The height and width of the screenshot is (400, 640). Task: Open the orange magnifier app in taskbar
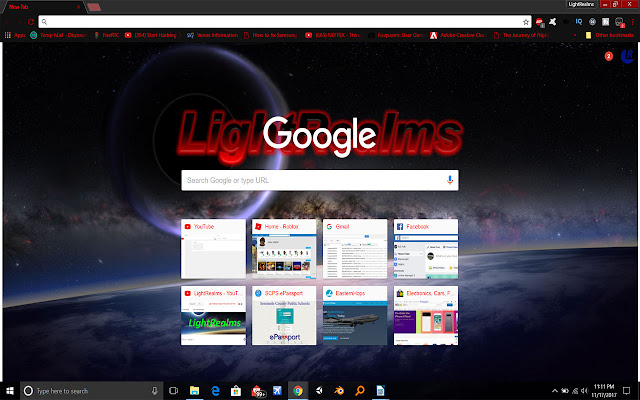[x=360, y=391]
